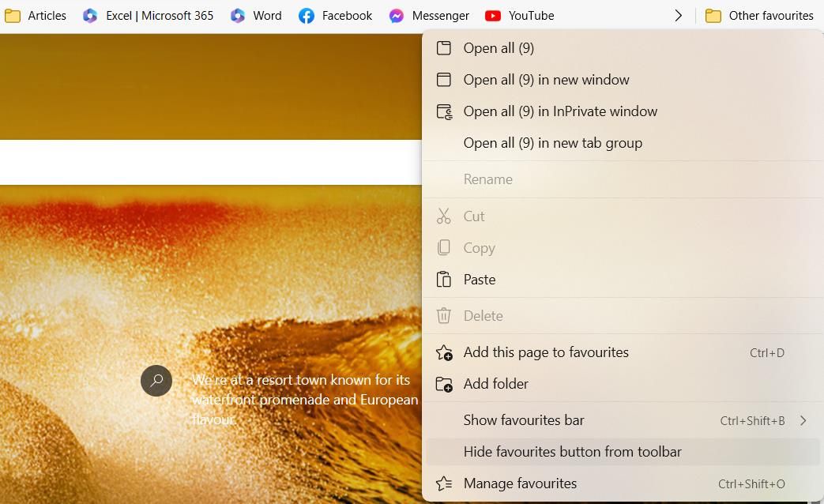Image resolution: width=824 pixels, height=504 pixels.
Task: Add this page to favourites
Action: point(545,352)
